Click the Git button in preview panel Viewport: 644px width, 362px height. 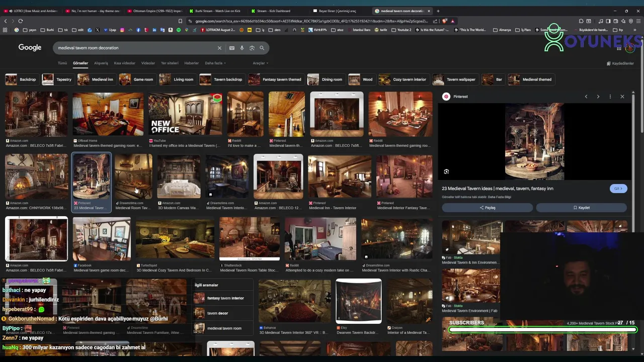pos(618,189)
